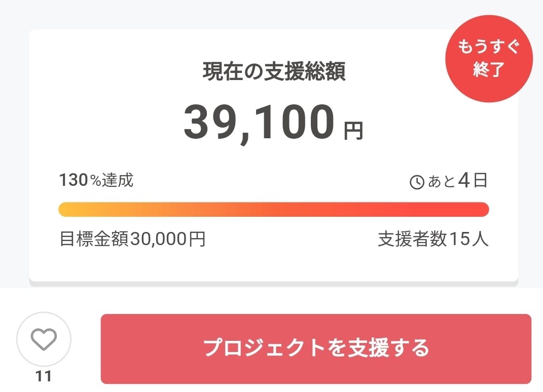Image resolution: width=543 pixels, height=392 pixels.
Task: Toggle favorite via heart circle button
Action: 44,339
